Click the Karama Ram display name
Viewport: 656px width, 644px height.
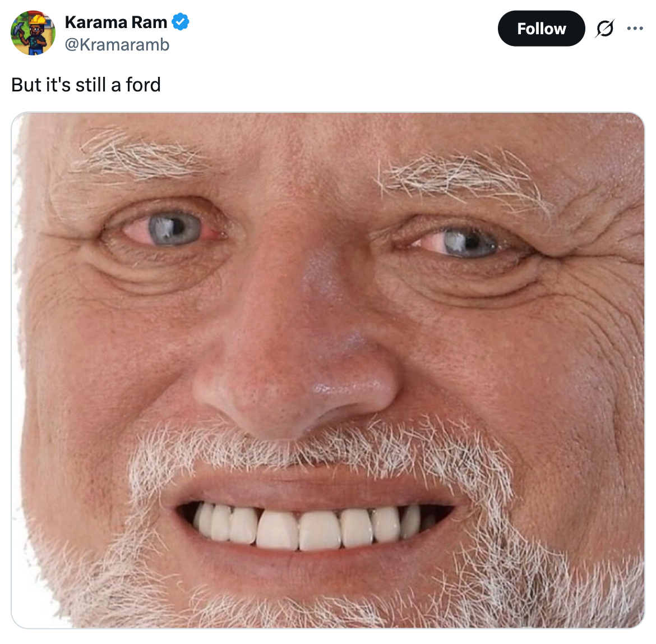(x=116, y=22)
